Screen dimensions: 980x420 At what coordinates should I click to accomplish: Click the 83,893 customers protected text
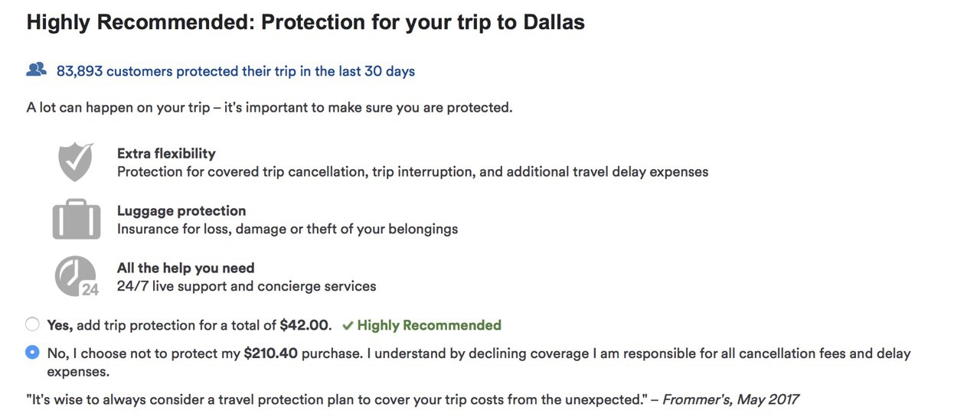(236, 71)
